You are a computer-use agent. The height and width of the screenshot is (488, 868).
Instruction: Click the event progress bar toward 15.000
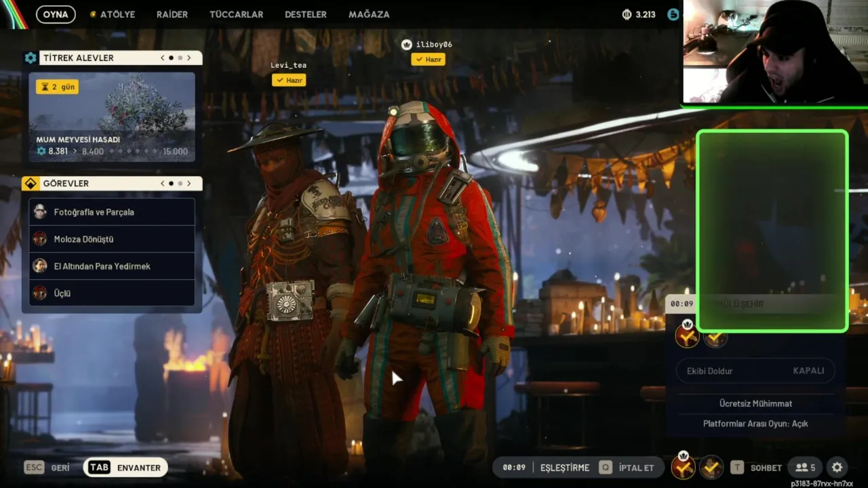(133, 152)
